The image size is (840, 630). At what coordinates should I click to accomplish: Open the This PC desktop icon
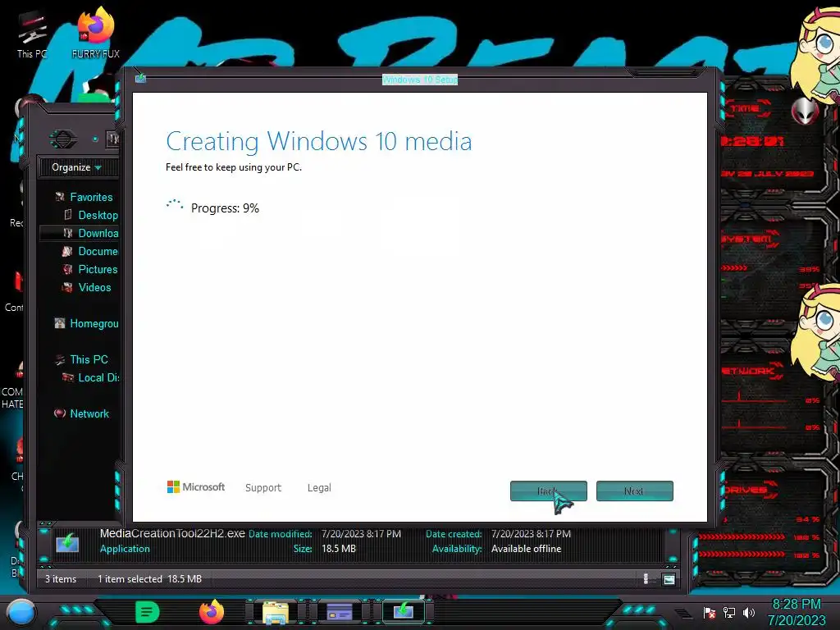(32, 34)
